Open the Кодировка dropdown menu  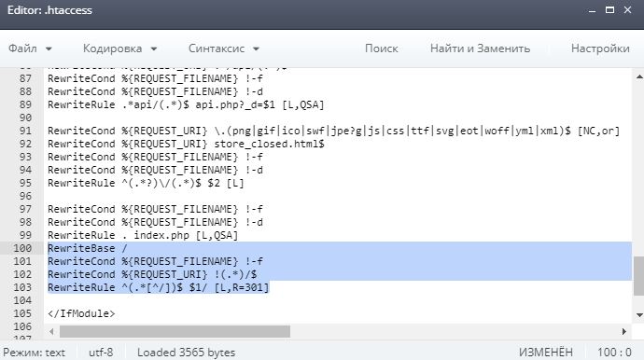(x=119, y=48)
